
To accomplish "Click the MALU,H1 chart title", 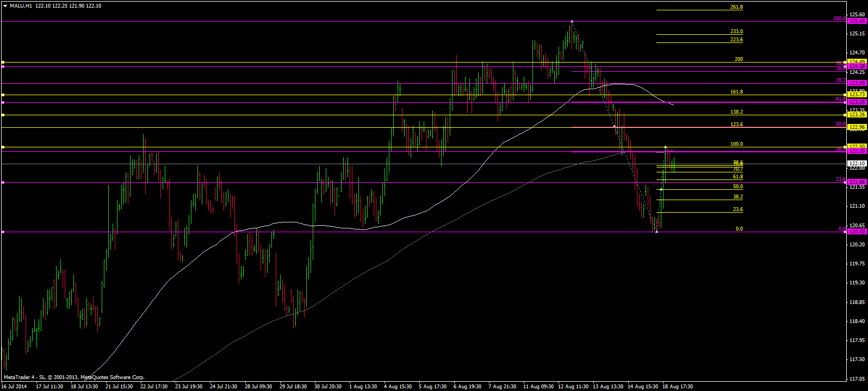I will click(x=21, y=5).
